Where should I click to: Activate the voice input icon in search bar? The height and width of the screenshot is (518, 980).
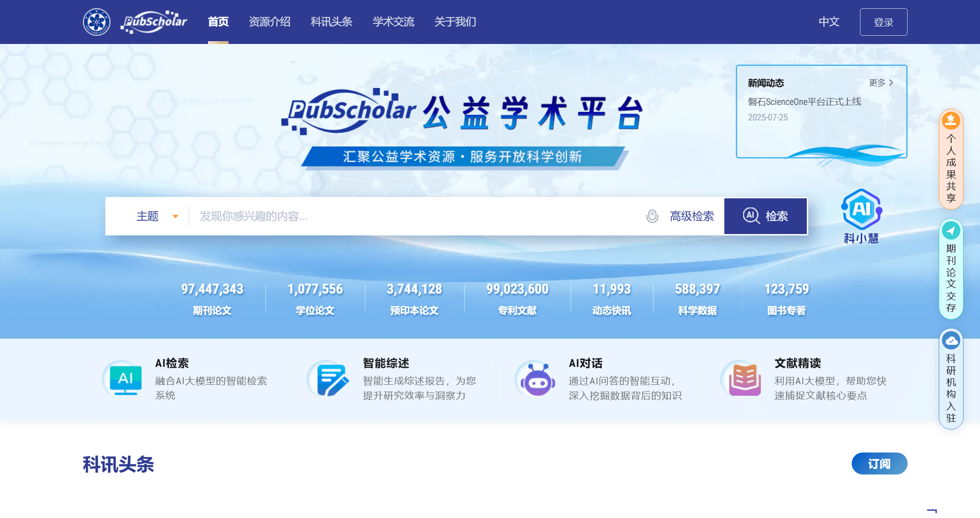pos(652,216)
